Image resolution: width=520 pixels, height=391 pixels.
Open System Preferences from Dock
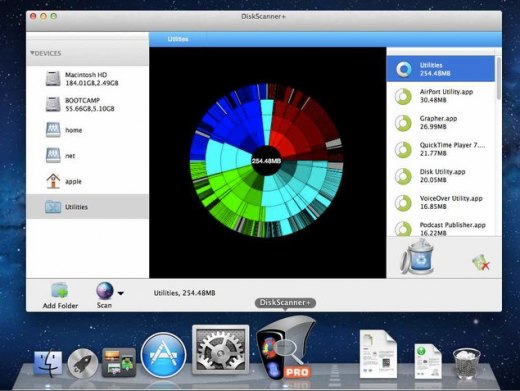coord(221,350)
